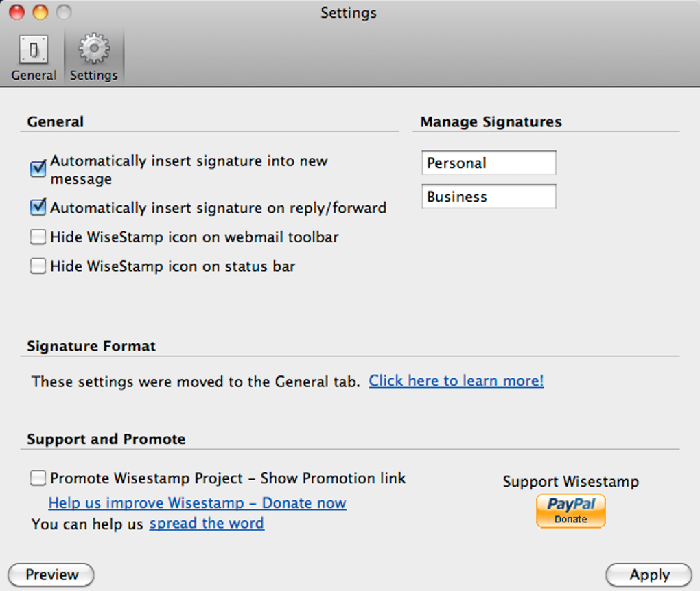Open the General switch icon tab
Viewport: 700px width, 591px height.
[34, 58]
